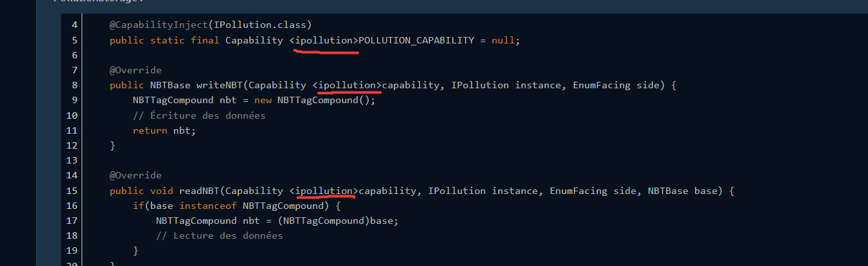Click the underlined ipollution on line 15
This screenshot has height=266, width=868.
324,191
